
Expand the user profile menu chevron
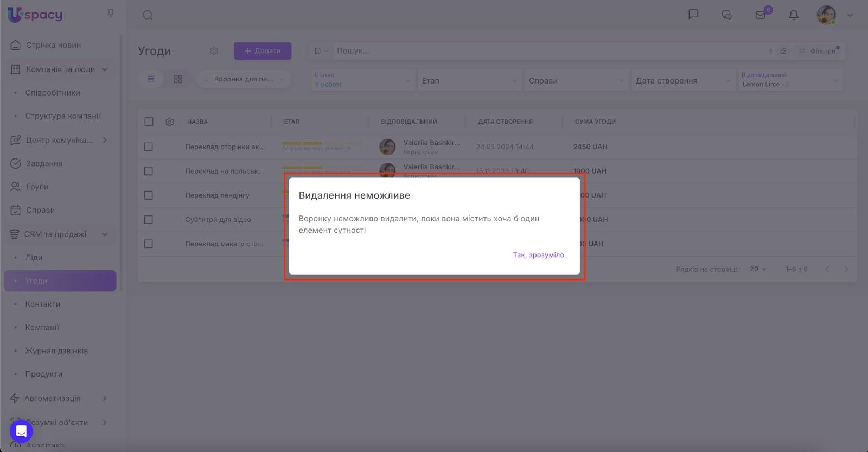point(850,15)
